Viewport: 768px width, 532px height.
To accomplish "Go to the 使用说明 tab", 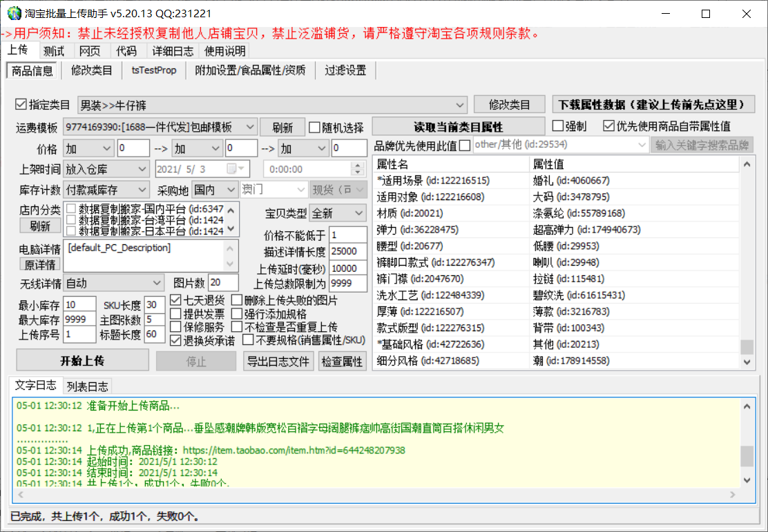I will [x=225, y=51].
